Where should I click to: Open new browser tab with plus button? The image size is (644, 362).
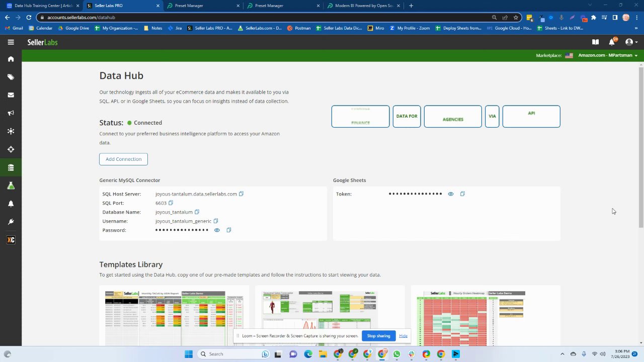pos(411,6)
